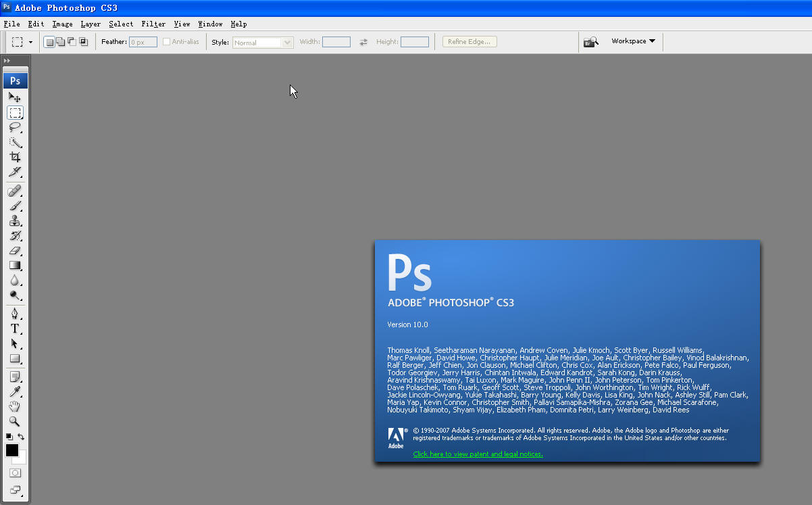Select the Notes tool
This screenshot has width=812, height=505.
(15, 377)
